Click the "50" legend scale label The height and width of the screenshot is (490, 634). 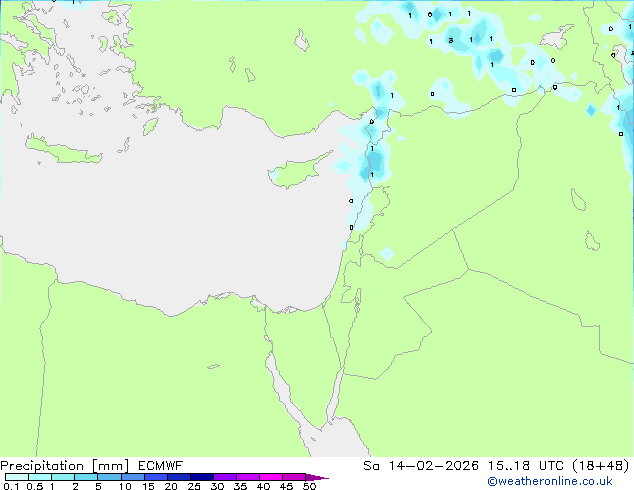(x=309, y=486)
